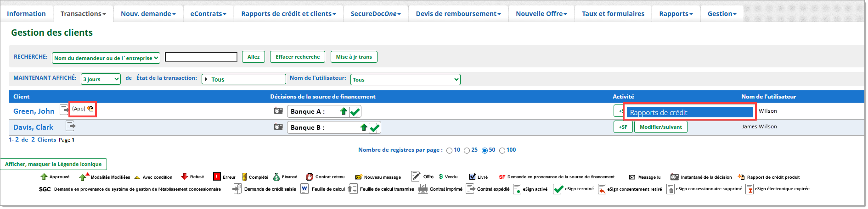Viewport: 868px width, 209px height.
Task: Click the search text input field
Action: pos(201,57)
